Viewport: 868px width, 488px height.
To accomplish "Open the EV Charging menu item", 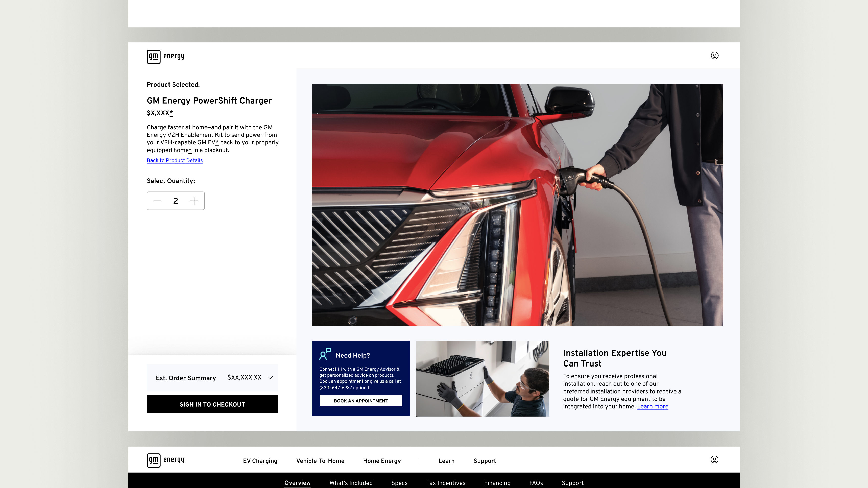I will click(260, 461).
